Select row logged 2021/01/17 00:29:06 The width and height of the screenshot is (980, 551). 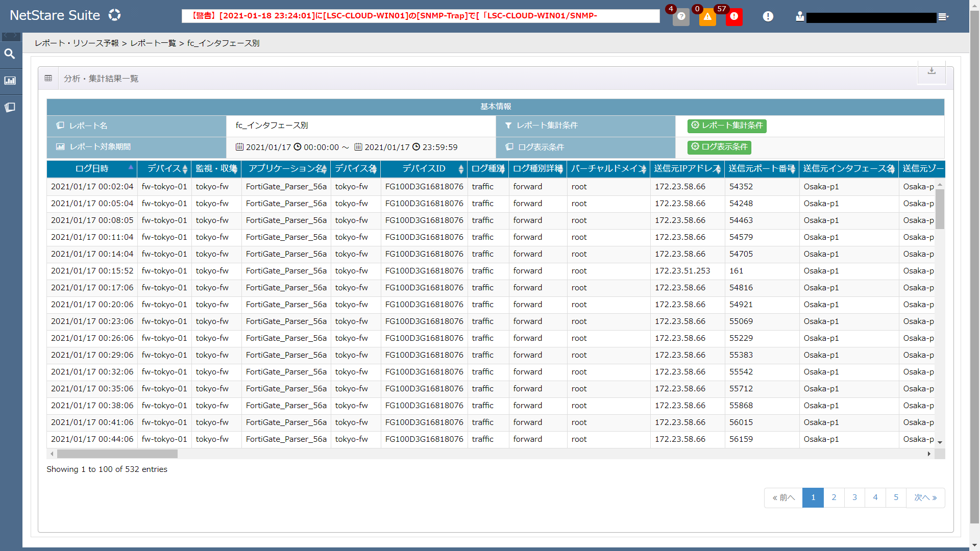491,355
